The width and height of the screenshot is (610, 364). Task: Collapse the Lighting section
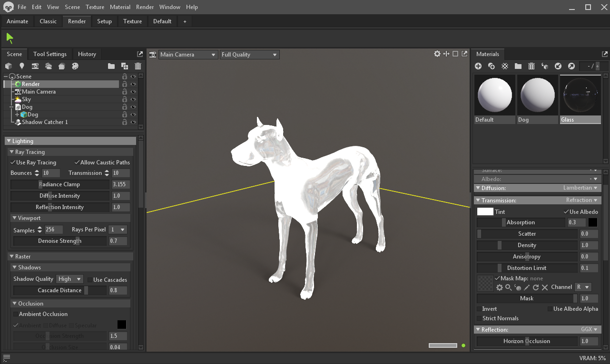pos(9,141)
